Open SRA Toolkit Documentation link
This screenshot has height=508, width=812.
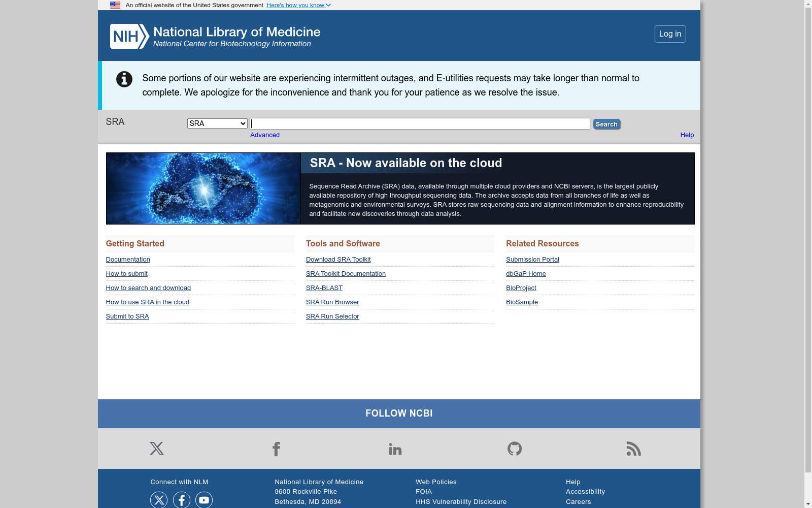click(x=346, y=274)
